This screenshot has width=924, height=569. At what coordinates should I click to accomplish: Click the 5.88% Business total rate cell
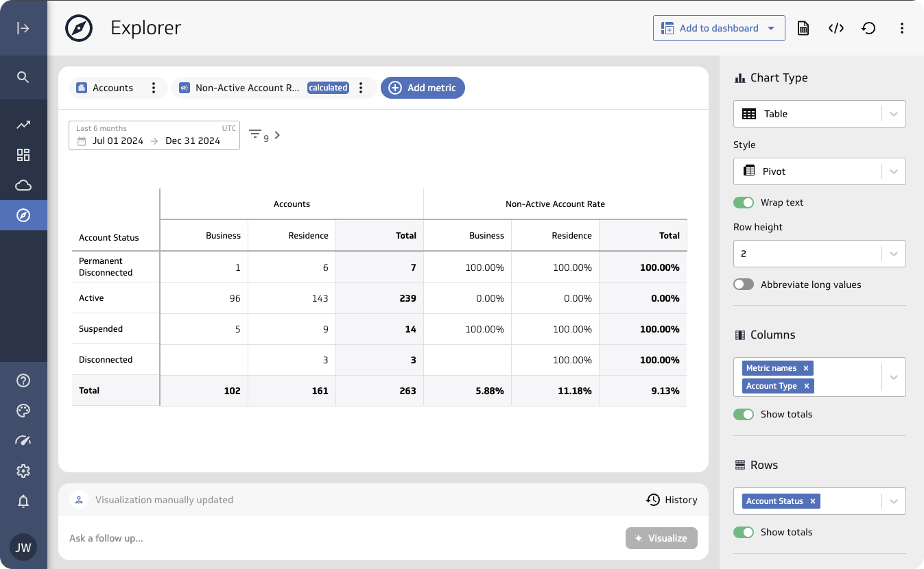(x=467, y=391)
